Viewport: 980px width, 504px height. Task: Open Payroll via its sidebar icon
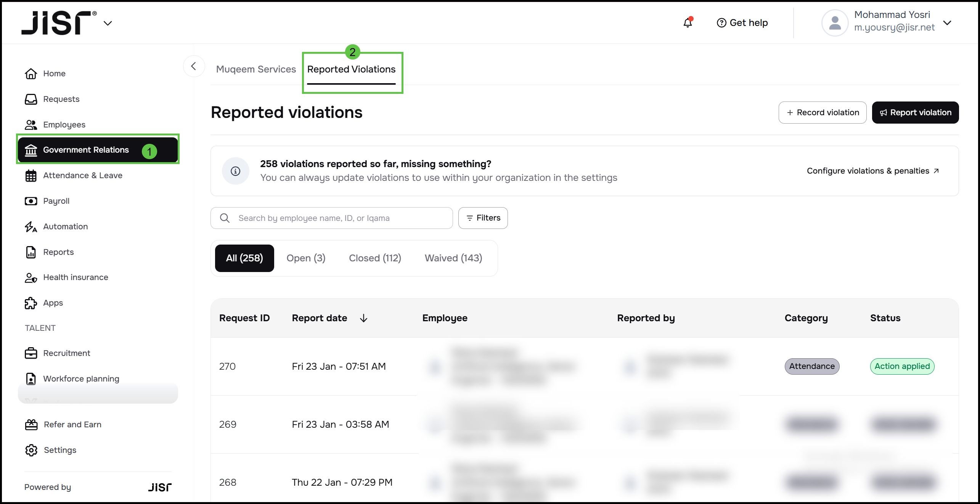[x=31, y=201]
